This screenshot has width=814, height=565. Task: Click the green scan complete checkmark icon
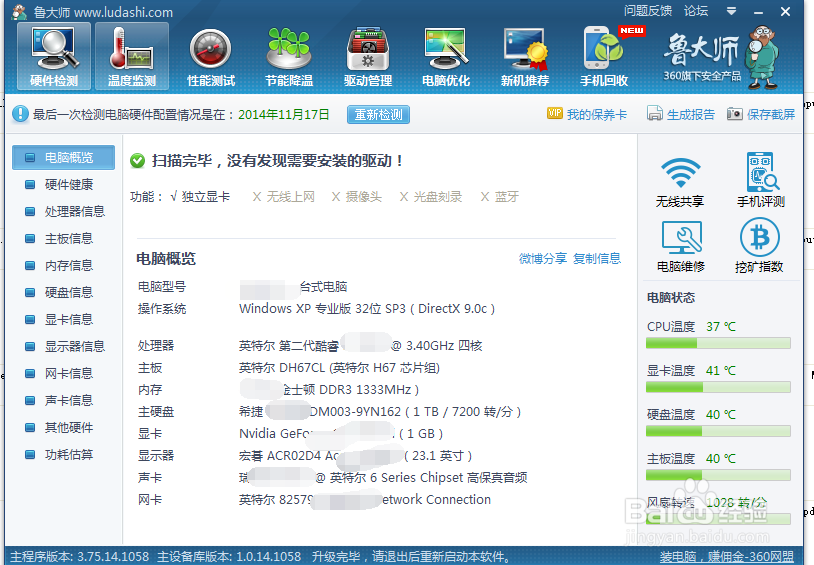pyautogui.click(x=138, y=161)
